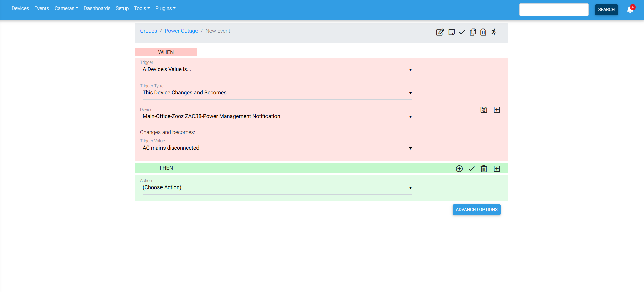Open the Devices menu item
Image resolution: width=644 pixels, height=292 pixels.
tap(20, 8)
